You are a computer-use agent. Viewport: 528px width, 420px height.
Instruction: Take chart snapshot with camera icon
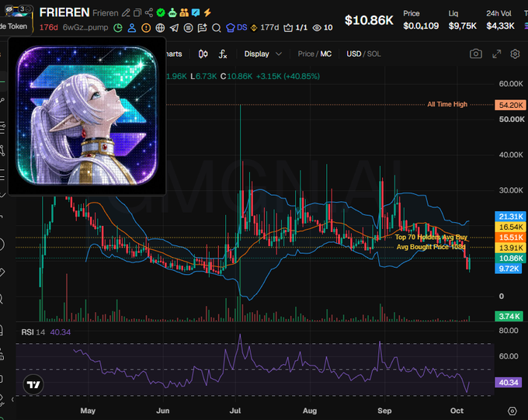476,54
